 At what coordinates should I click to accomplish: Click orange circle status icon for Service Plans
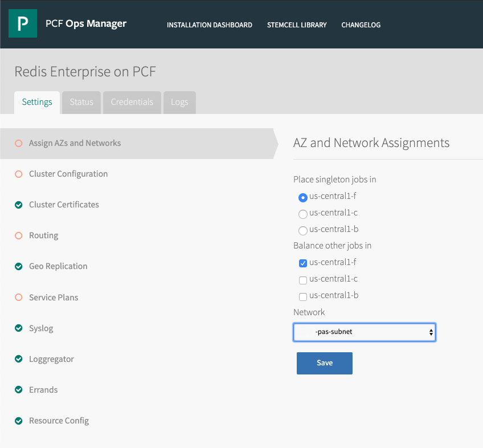19,298
